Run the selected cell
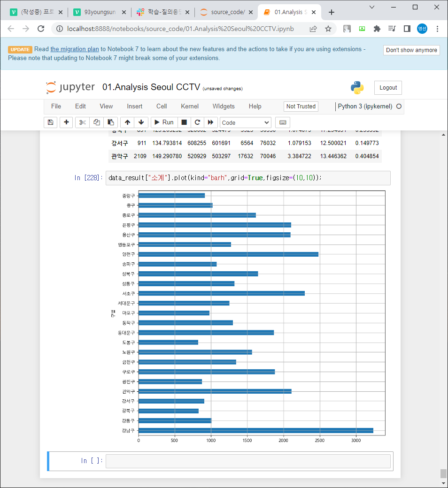This screenshot has height=488, width=448. [x=164, y=122]
